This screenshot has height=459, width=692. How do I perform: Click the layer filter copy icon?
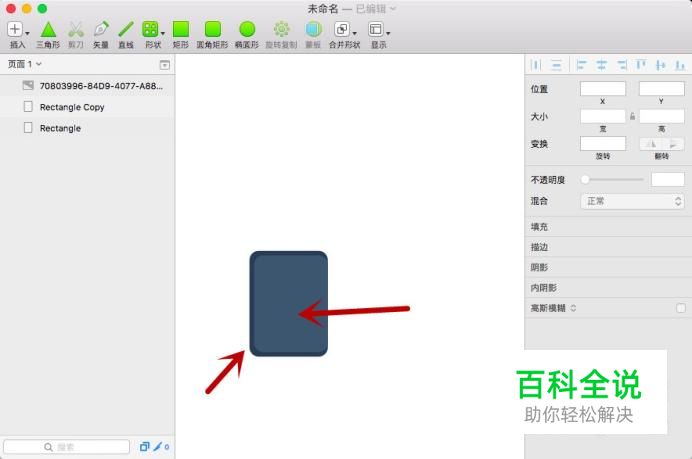click(144, 447)
